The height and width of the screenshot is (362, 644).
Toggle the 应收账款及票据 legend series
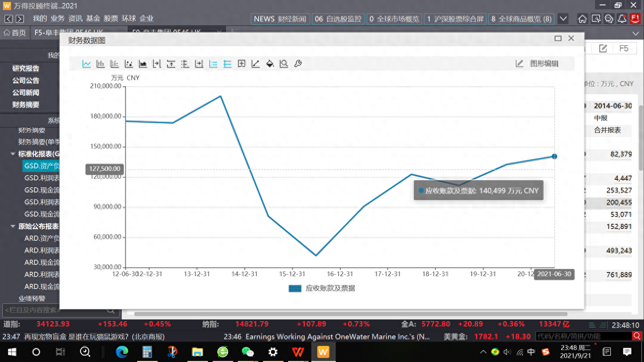[x=322, y=288]
